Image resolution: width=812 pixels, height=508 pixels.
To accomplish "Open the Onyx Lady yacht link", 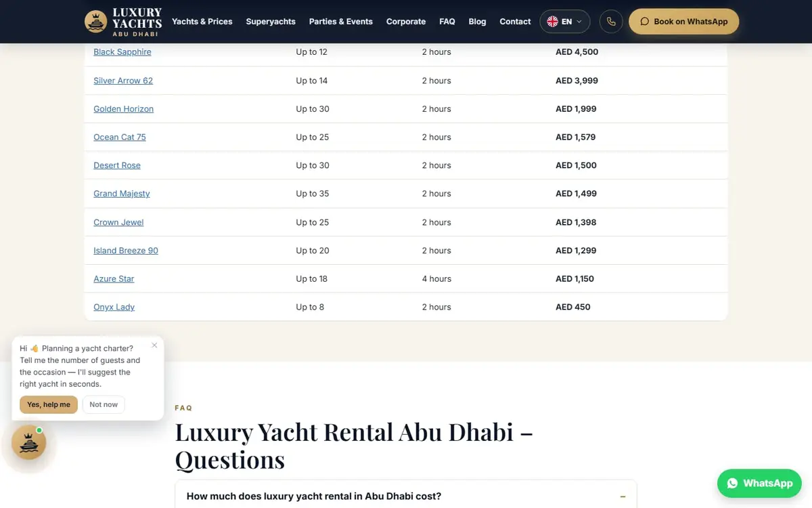I will click(114, 307).
